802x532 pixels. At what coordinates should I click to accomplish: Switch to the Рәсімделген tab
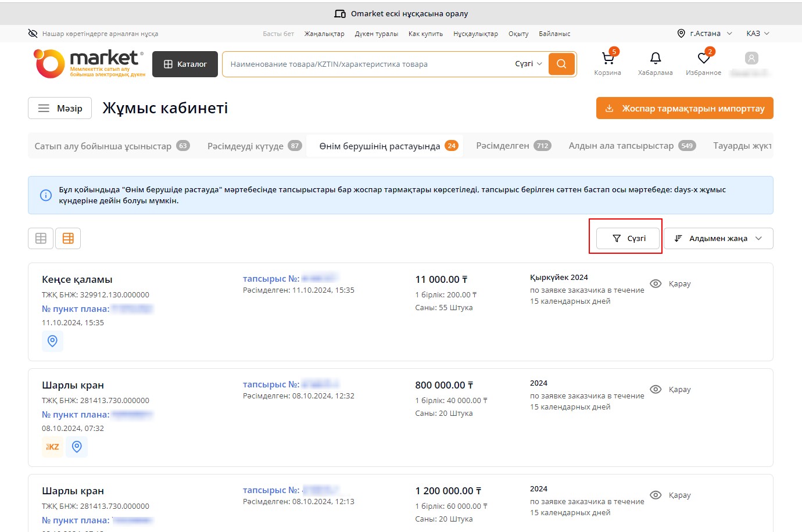click(x=513, y=146)
